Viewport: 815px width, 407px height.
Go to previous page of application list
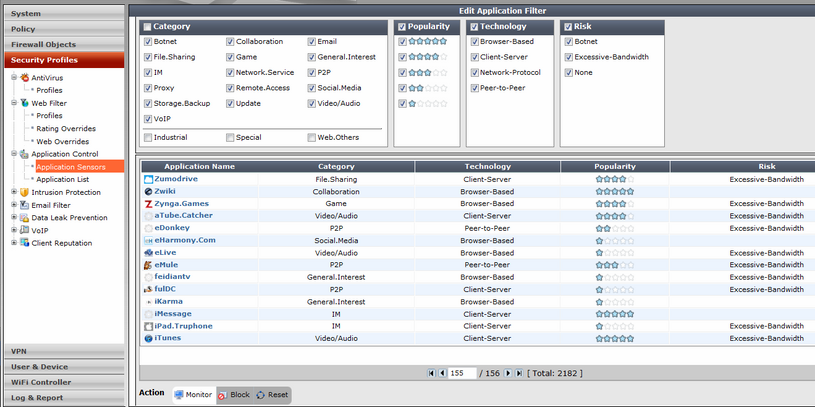pos(442,373)
